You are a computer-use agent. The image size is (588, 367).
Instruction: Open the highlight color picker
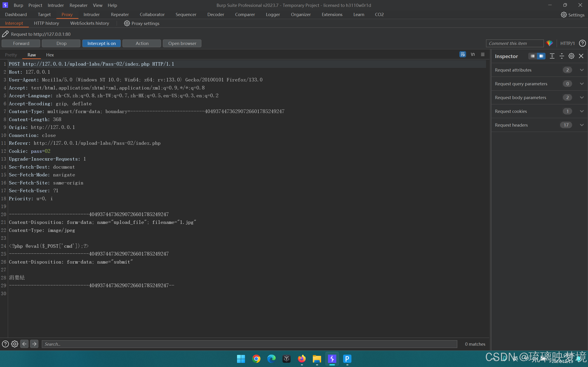tap(550, 43)
